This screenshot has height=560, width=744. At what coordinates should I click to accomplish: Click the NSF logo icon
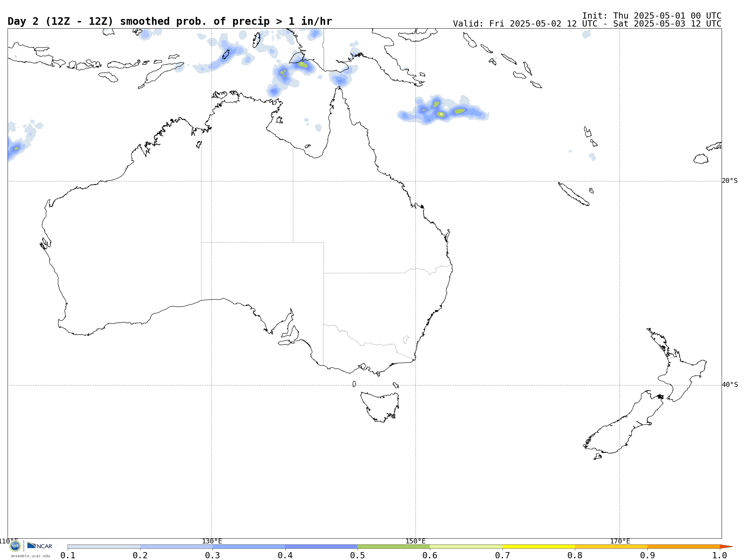15,546
